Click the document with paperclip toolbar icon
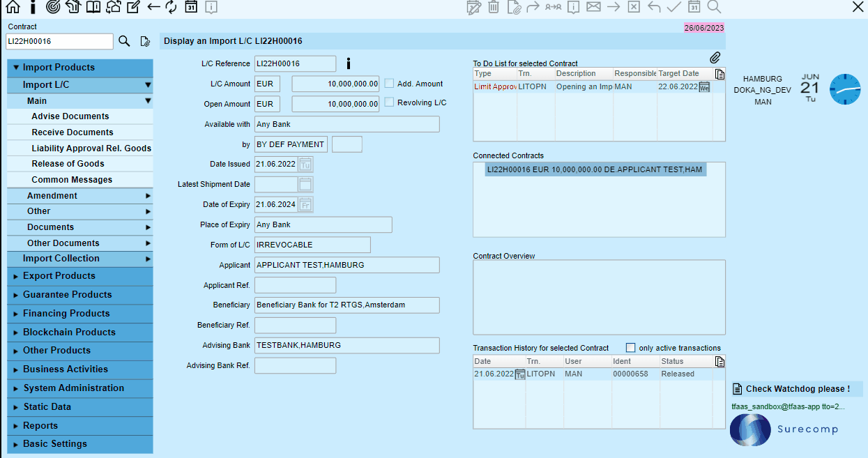 point(514,7)
